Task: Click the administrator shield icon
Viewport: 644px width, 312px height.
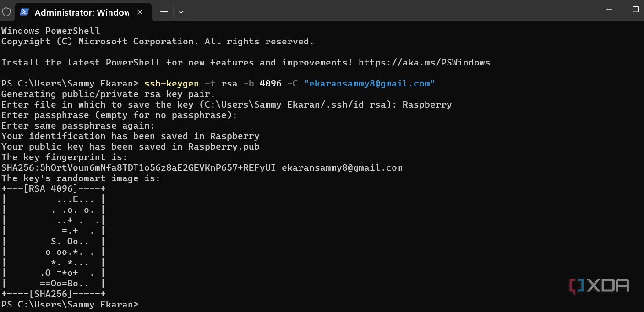Action: [x=6, y=12]
